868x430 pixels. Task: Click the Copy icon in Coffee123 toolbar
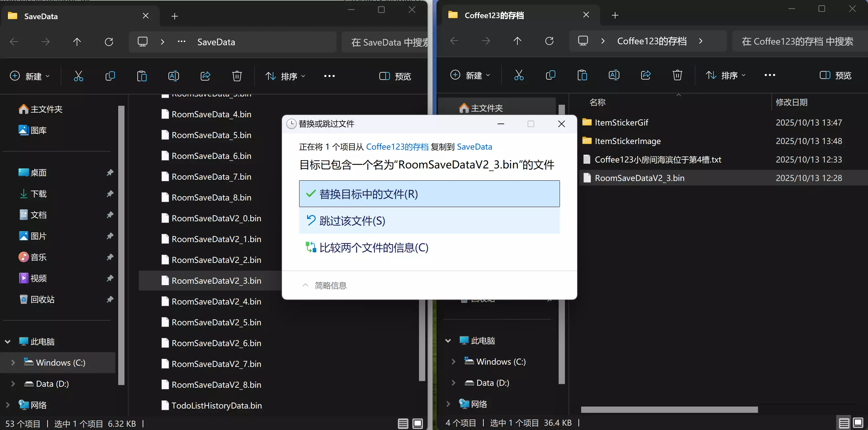pyautogui.click(x=551, y=75)
